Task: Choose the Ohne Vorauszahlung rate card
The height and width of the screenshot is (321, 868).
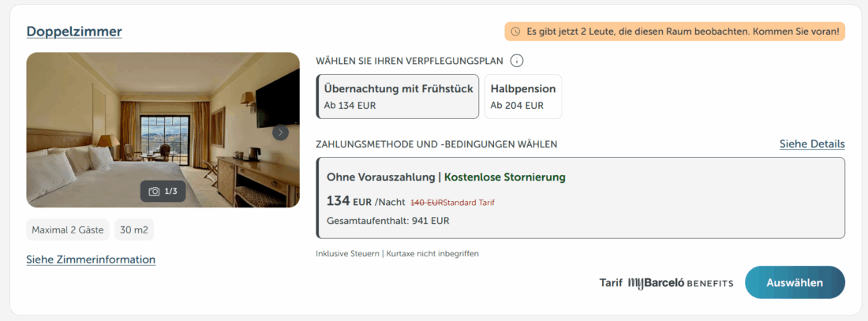Action: (x=580, y=198)
